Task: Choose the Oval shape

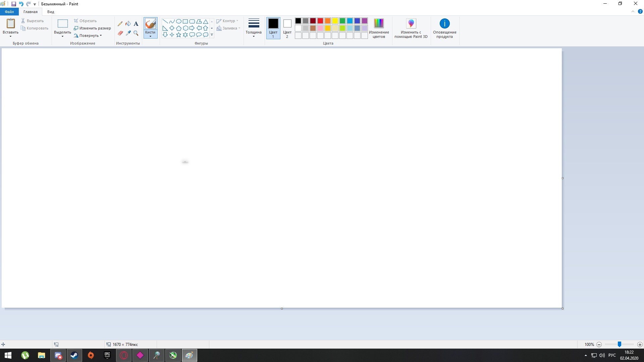Action: pos(178,21)
